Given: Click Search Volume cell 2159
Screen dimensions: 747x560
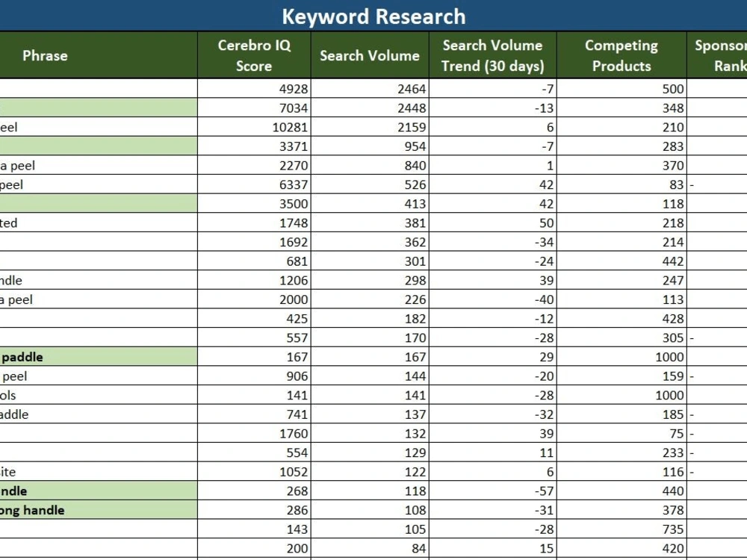Looking at the screenshot, I should [x=370, y=127].
